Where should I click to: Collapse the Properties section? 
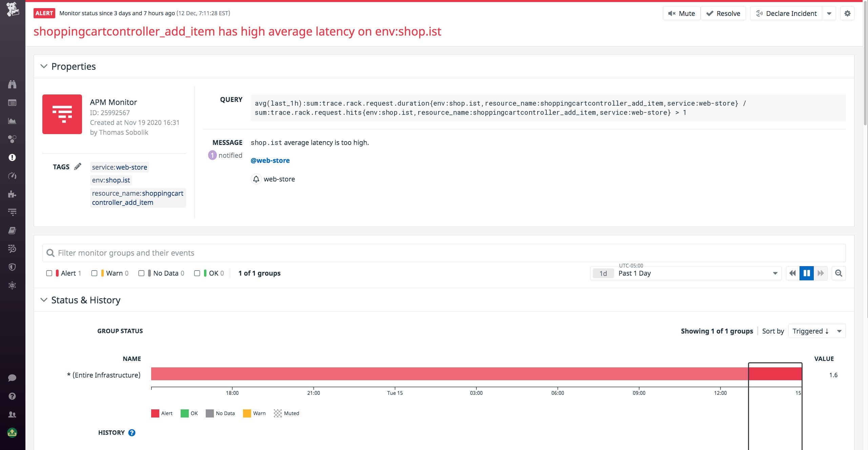point(43,66)
